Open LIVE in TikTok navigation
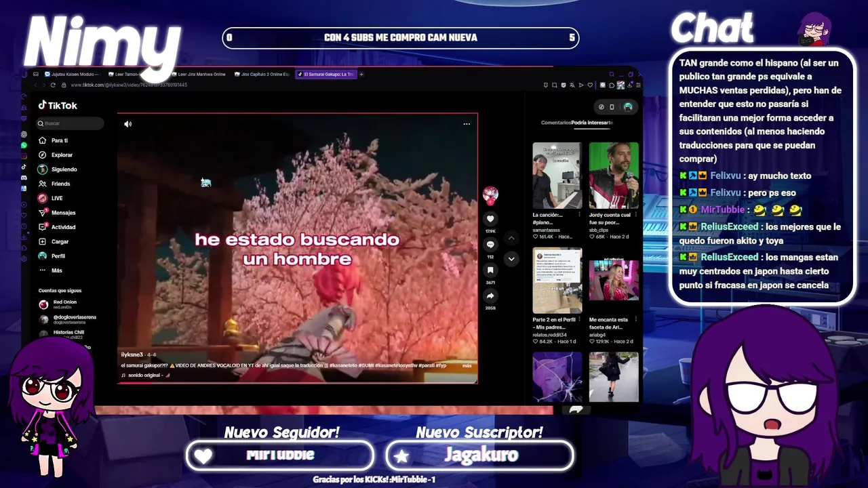Image resolution: width=868 pixels, height=488 pixels. [57, 198]
